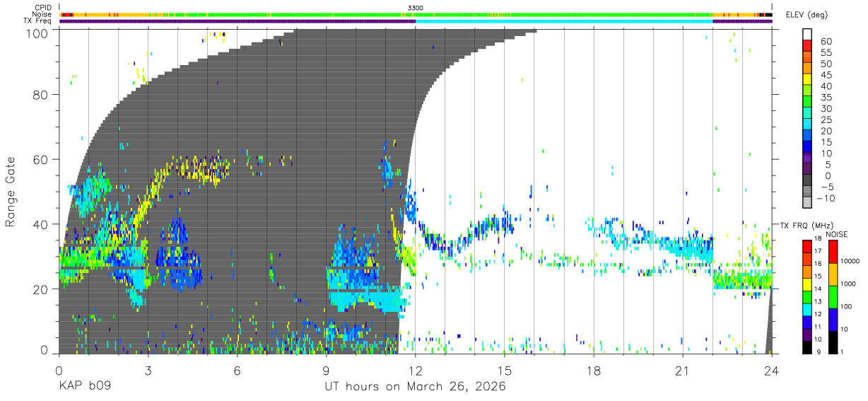Click the purple segment of TX Freq bar
Viewport: 868px width, 401px height.
pyautogui.click(x=237, y=21)
